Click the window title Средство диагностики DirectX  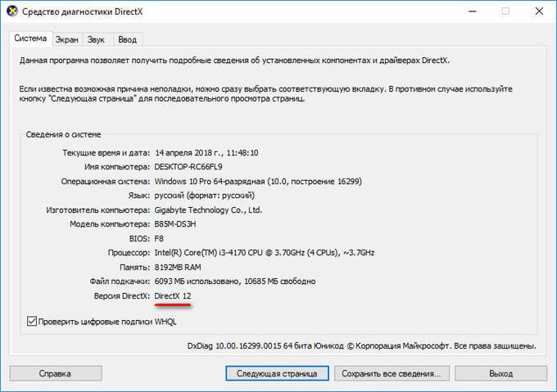point(83,11)
